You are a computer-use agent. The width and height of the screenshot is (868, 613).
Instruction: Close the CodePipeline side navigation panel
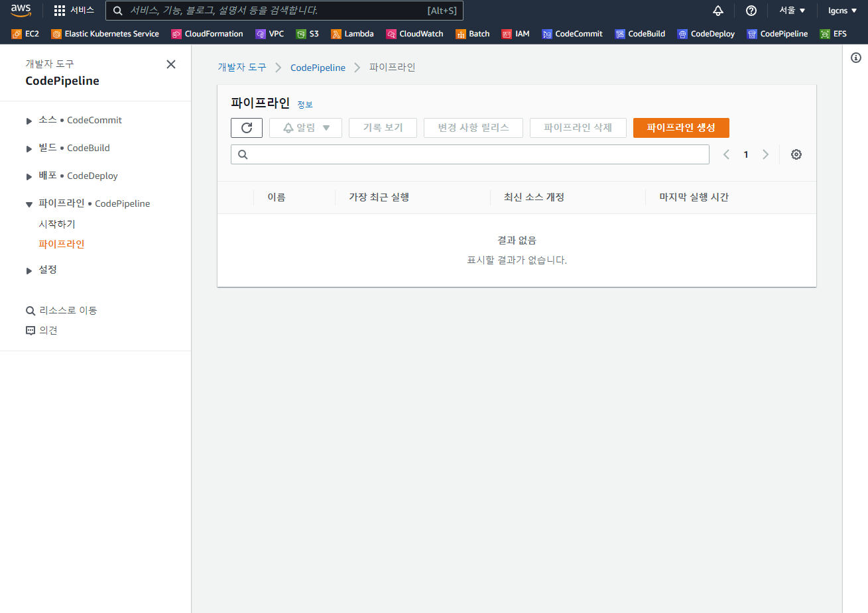pyautogui.click(x=171, y=64)
